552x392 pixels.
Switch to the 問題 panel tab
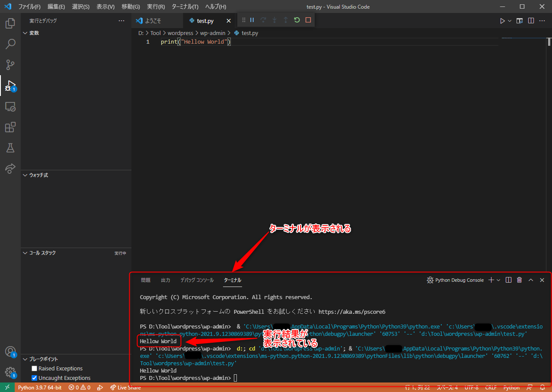coord(146,280)
